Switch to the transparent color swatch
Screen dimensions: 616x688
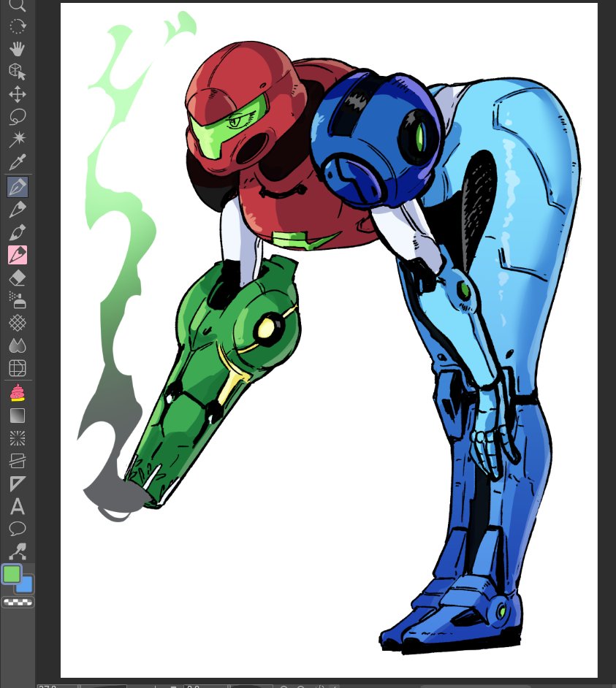[18, 603]
